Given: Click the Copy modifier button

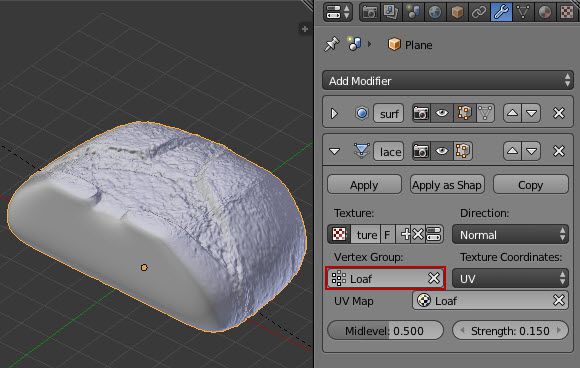Looking at the screenshot, I should (531, 185).
